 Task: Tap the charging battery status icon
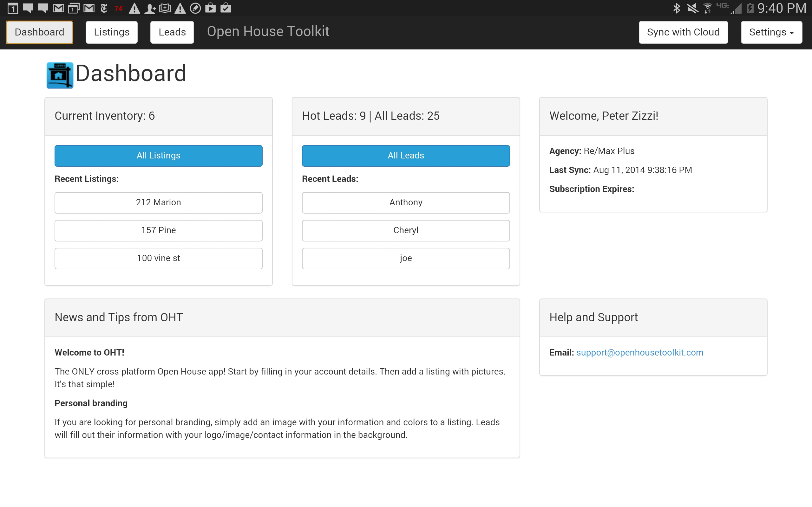[x=750, y=8]
